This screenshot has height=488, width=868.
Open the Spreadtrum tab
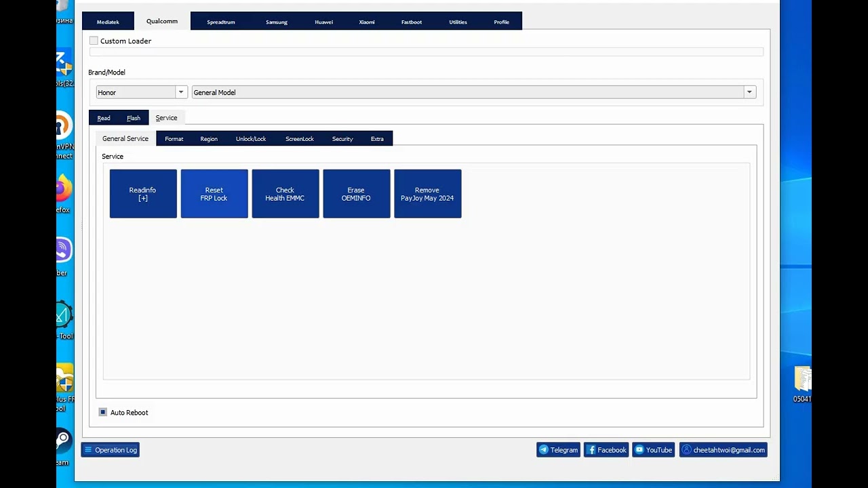point(221,22)
